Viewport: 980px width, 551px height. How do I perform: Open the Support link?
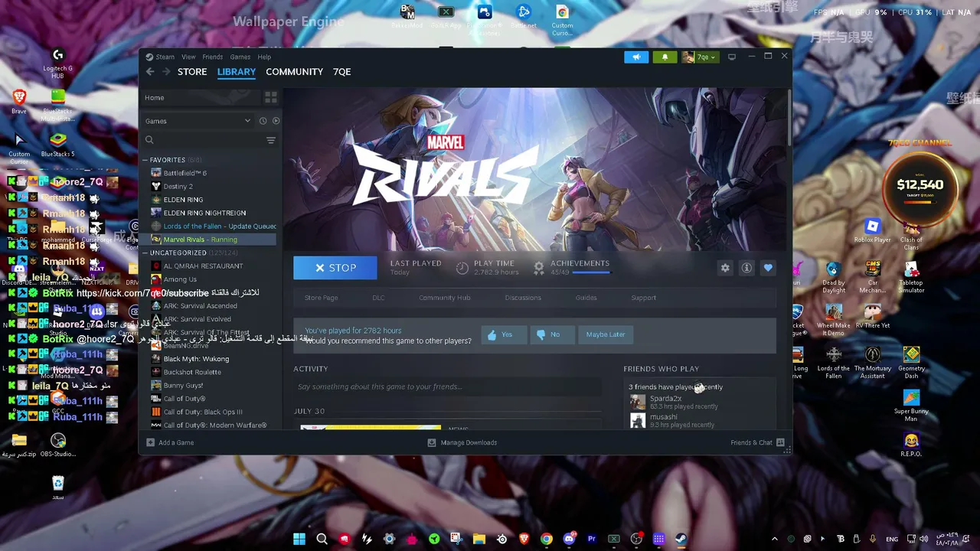coord(643,298)
